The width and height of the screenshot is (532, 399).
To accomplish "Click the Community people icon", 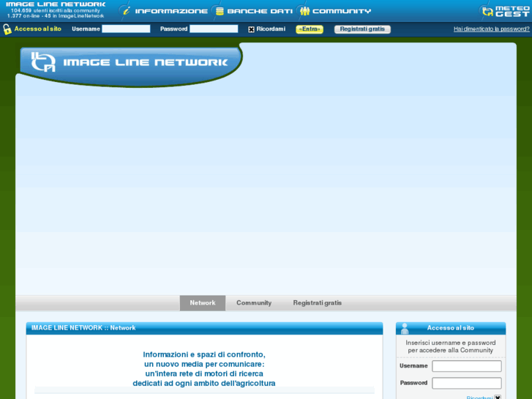I will coord(304,11).
